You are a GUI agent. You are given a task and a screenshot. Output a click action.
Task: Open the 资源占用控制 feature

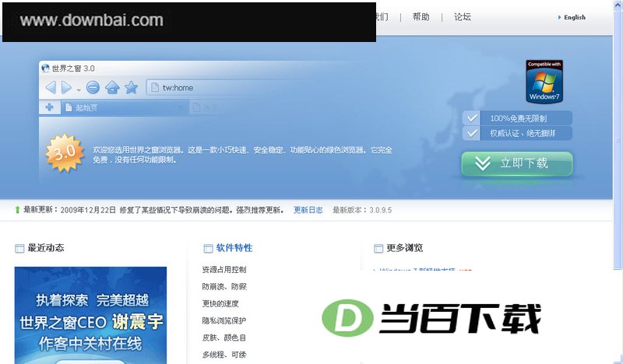point(224,270)
